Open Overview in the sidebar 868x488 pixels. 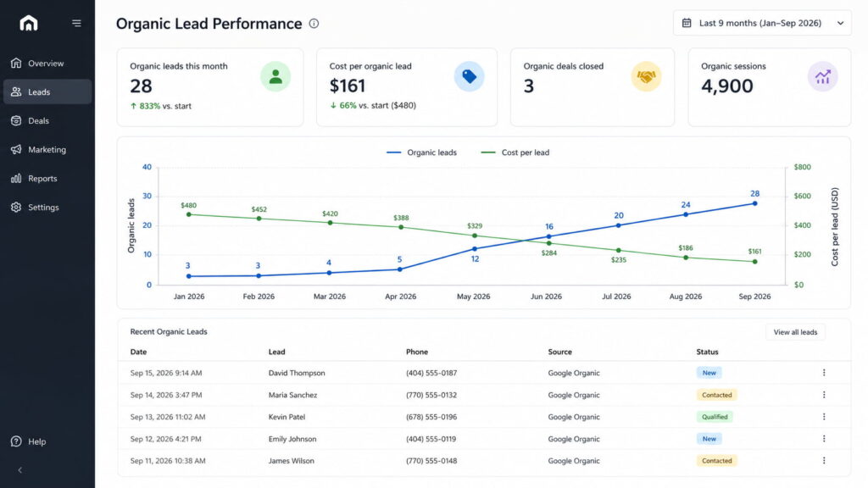point(47,63)
